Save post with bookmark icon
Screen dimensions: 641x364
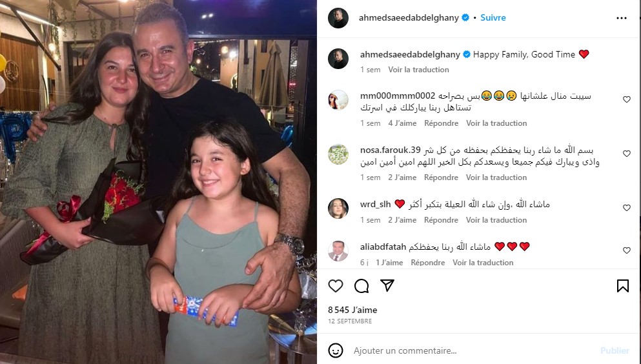pyautogui.click(x=623, y=285)
